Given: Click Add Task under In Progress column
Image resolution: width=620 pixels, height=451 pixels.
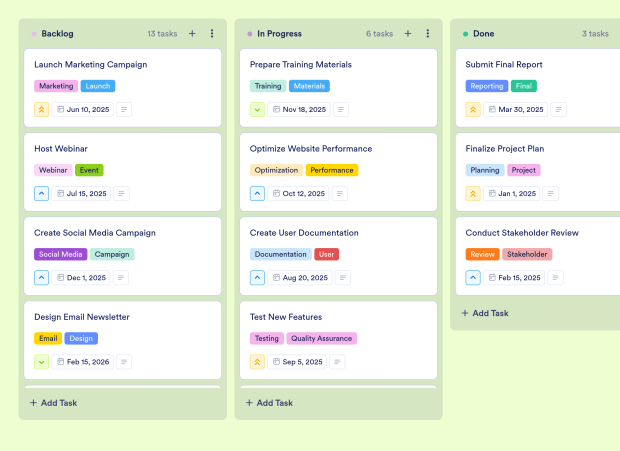Looking at the screenshot, I should (x=269, y=403).
